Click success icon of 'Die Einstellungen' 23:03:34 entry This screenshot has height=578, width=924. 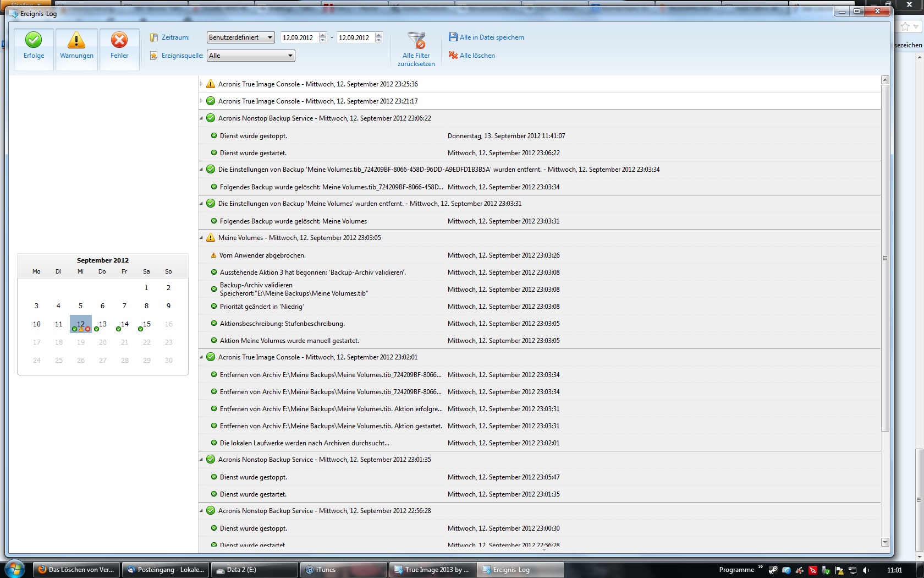(211, 170)
